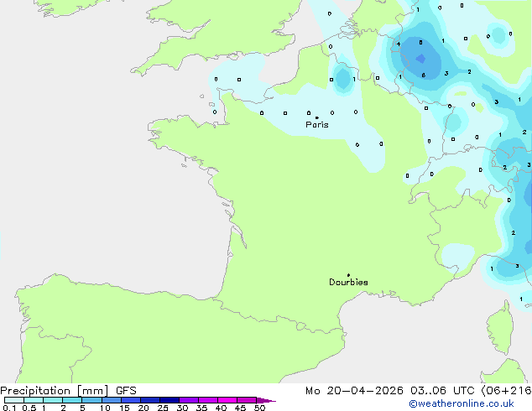Pick the 40–45 mm magenta legend swatch
Image resolution: width=532 pixels, height=411 pixels.
click(x=227, y=400)
